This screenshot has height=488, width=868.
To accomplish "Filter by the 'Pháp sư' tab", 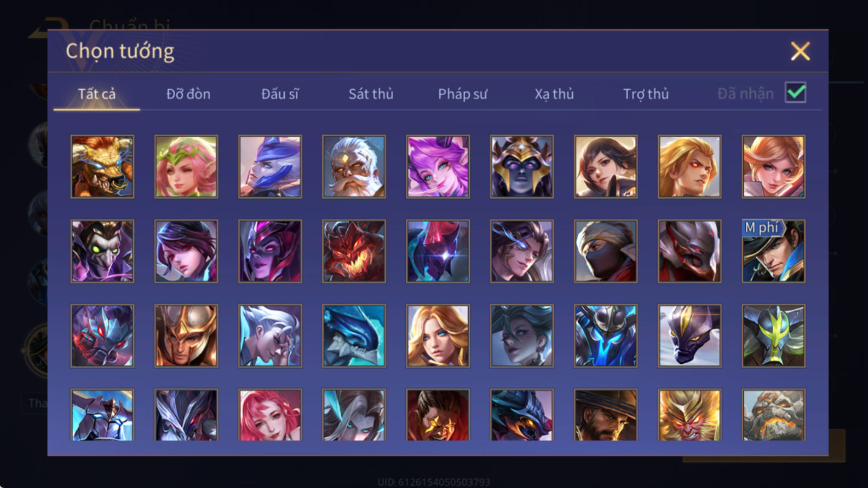I will pos(463,94).
